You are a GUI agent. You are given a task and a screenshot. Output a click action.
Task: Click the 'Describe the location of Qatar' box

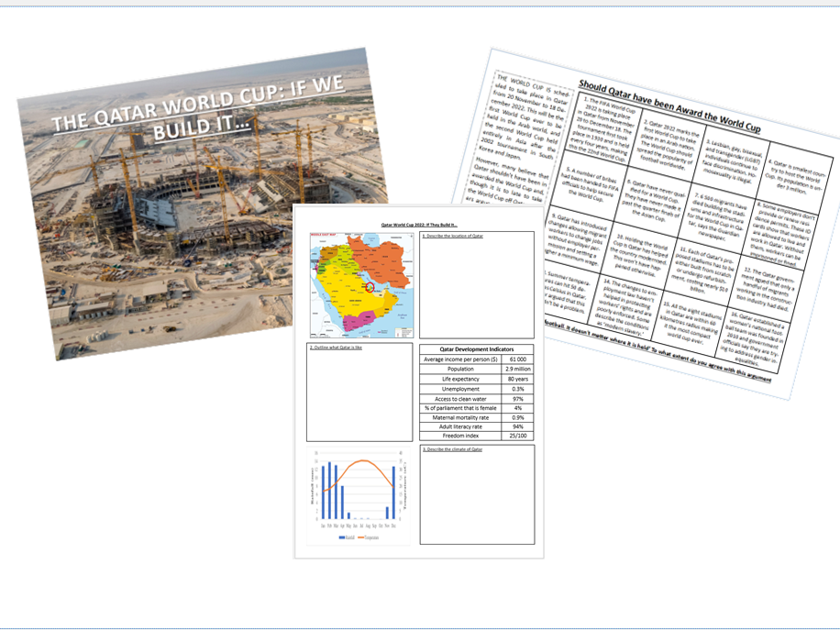[x=476, y=284]
